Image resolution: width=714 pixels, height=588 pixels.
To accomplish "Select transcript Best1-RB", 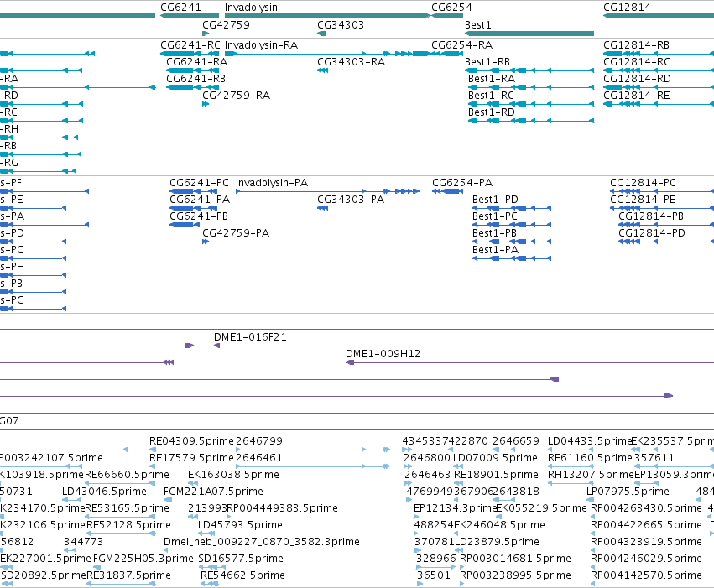I will coord(487,62).
